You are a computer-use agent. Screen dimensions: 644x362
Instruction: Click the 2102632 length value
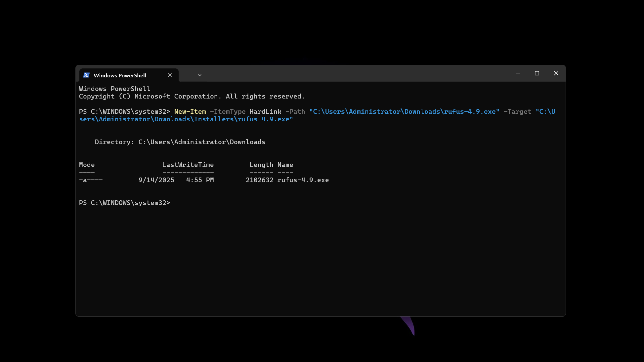tap(260, 180)
